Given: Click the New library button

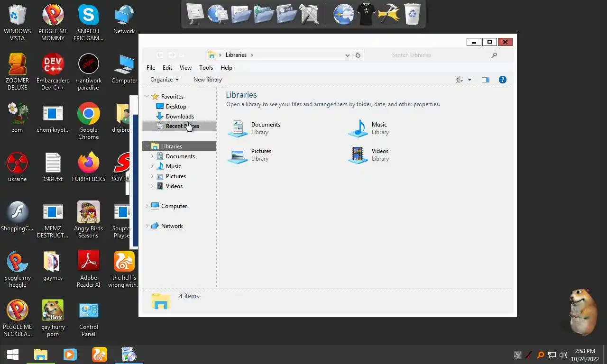Looking at the screenshot, I should 208,80.
